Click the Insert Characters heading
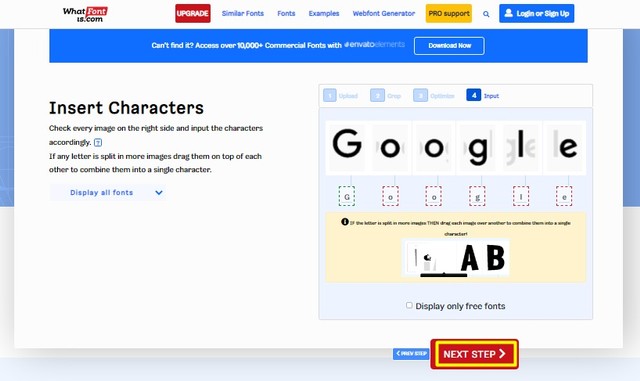 (x=126, y=108)
